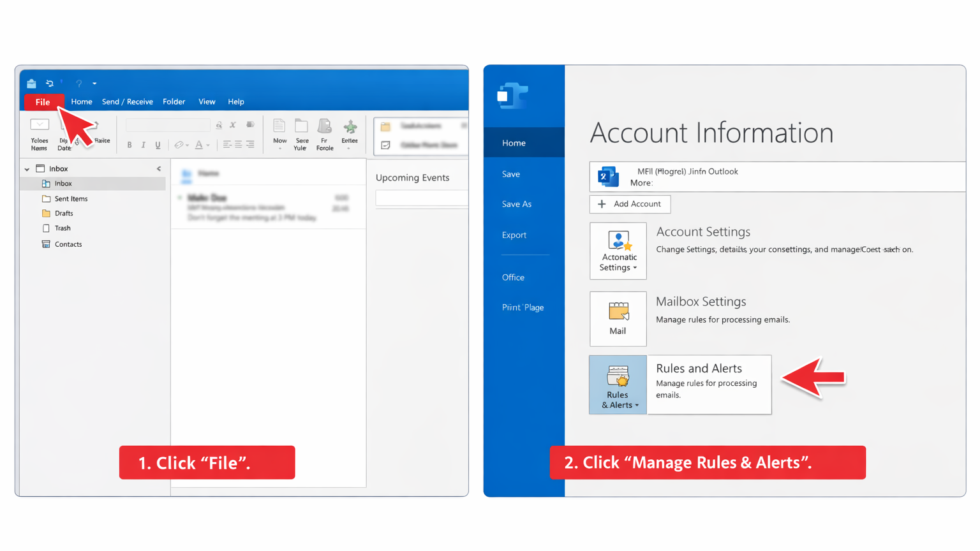Click the Bold formatting icon
Screen dimensions: 980x551
point(130,145)
